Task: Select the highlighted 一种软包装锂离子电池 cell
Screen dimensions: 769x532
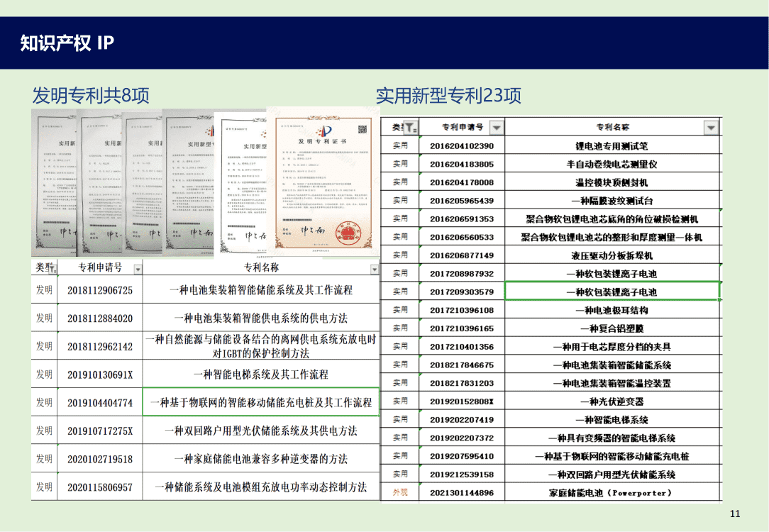Action: point(612,292)
